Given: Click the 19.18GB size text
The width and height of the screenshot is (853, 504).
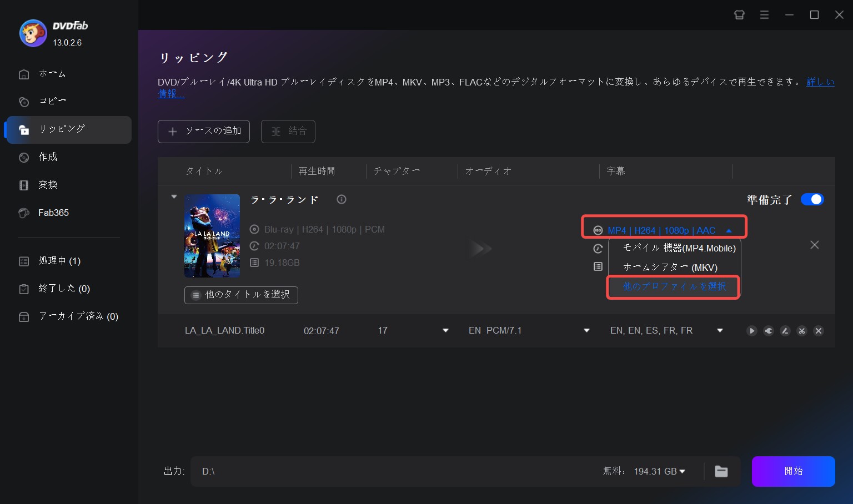Looking at the screenshot, I should [282, 263].
